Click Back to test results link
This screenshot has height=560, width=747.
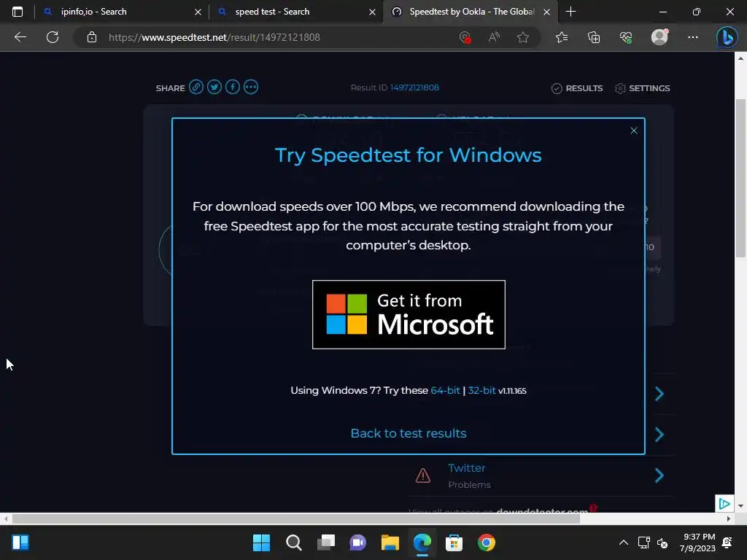point(409,433)
